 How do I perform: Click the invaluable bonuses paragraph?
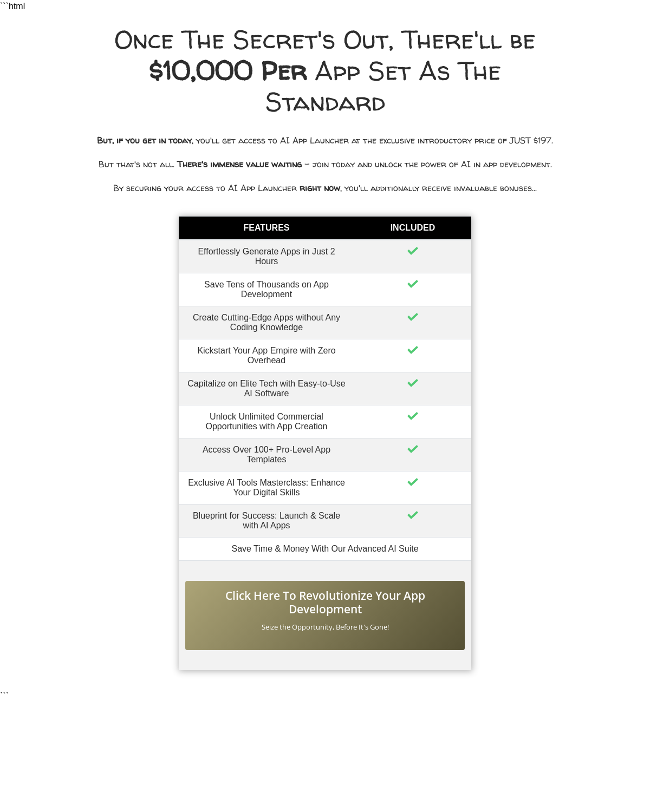click(325, 188)
